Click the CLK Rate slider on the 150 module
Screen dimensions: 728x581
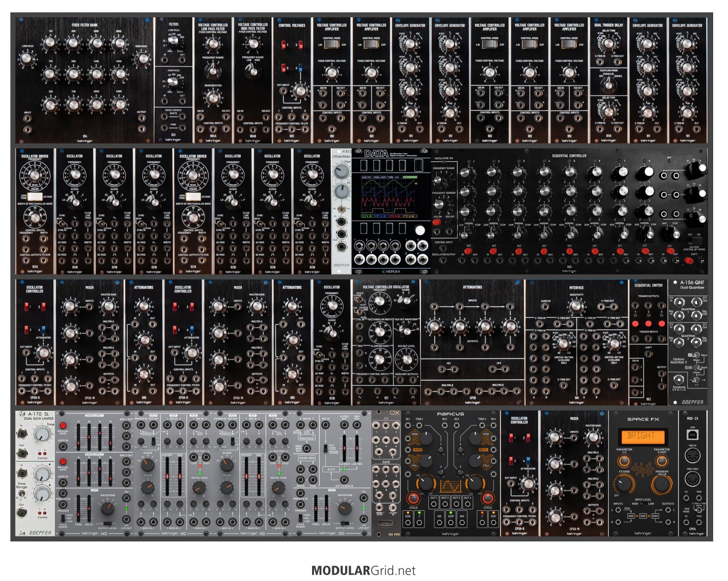coord(344,448)
